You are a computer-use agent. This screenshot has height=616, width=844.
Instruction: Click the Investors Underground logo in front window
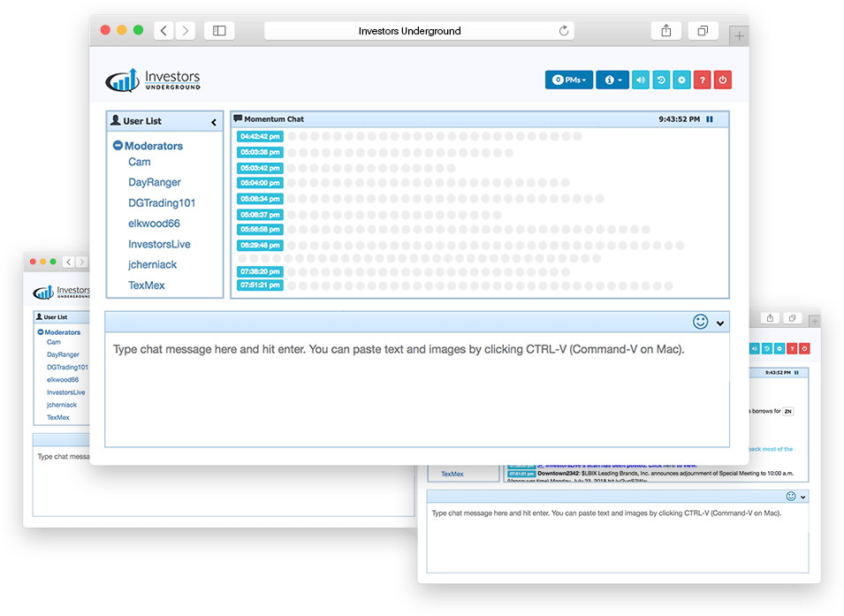(x=153, y=80)
